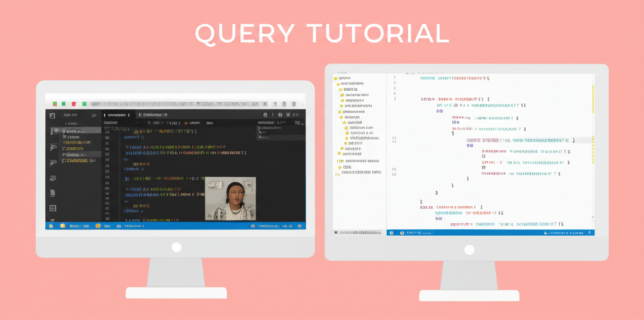Viewport: 644px width, 320px height.
Task: Select first editor tab in dark editor
Action: click(116, 115)
